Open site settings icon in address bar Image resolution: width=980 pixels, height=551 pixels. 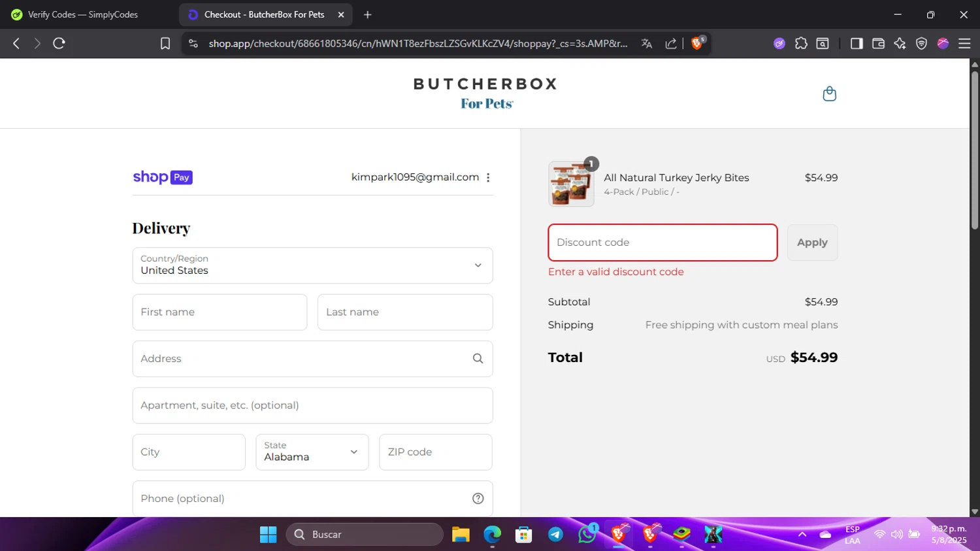(x=193, y=43)
